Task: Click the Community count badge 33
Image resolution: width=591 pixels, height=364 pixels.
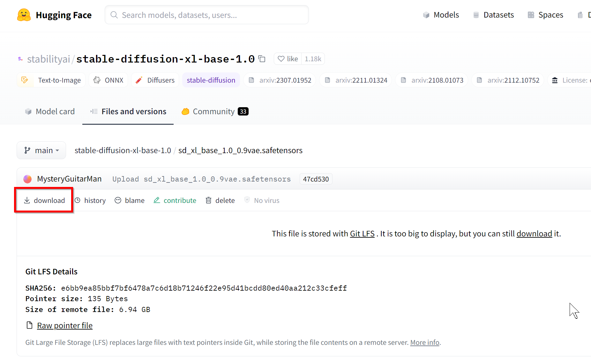Action: (x=243, y=111)
